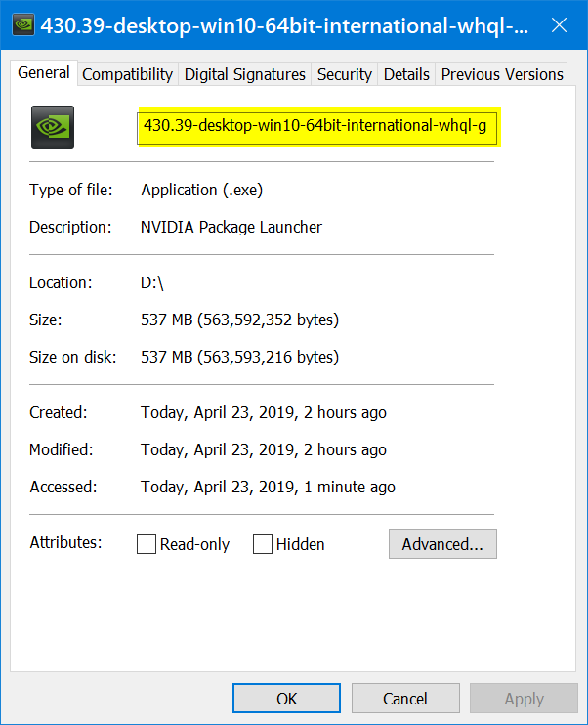Dismiss the dialog with Cancel
The height and width of the screenshot is (725, 588).
click(405, 699)
